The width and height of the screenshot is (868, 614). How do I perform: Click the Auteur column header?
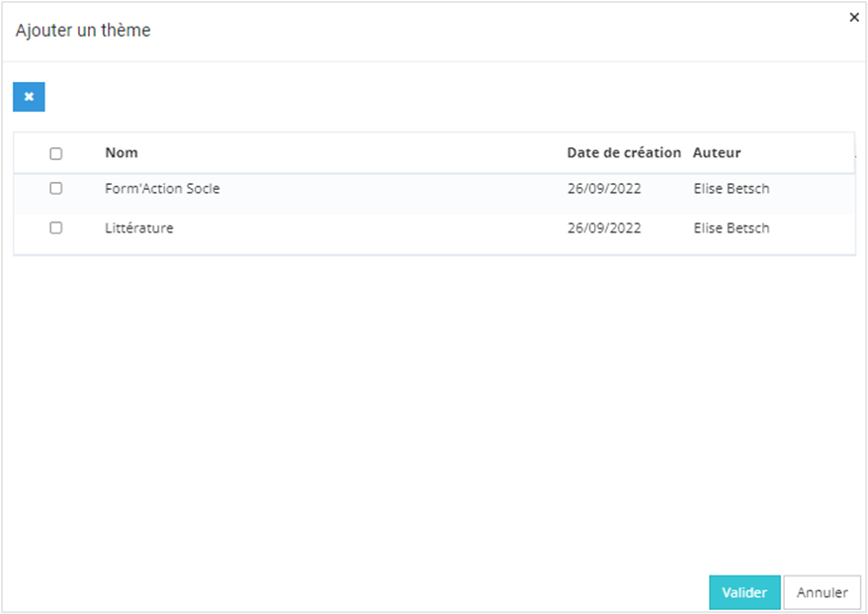(717, 153)
